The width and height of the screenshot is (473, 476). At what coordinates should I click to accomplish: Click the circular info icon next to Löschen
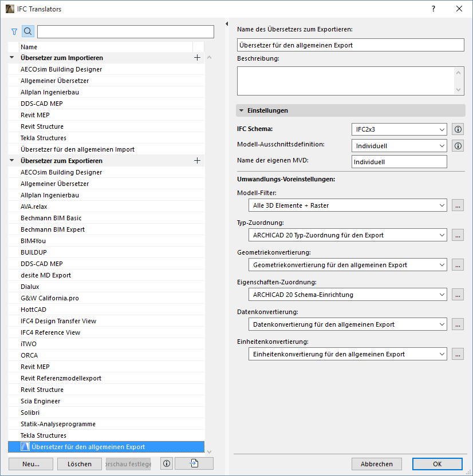point(166,463)
